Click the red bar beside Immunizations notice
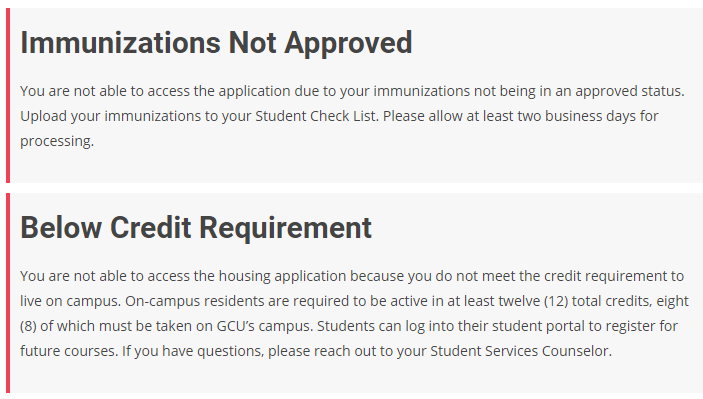This screenshot has height=399, width=703. click(8, 95)
